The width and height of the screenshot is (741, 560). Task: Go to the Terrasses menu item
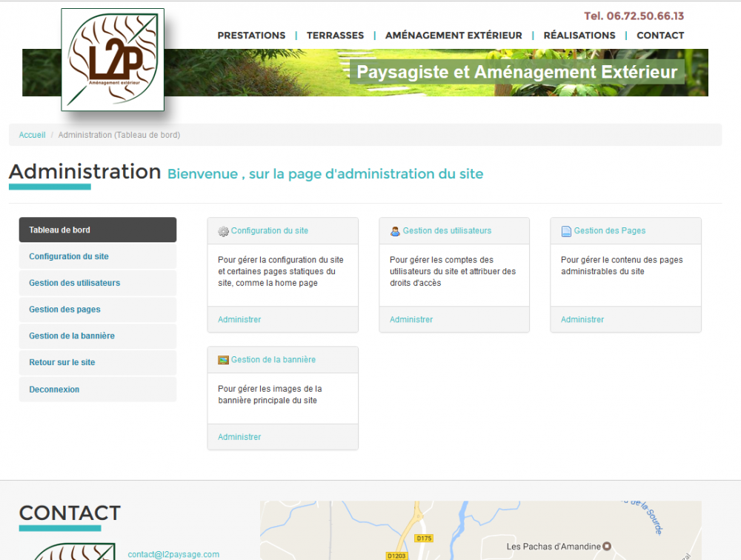click(x=335, y=36)
